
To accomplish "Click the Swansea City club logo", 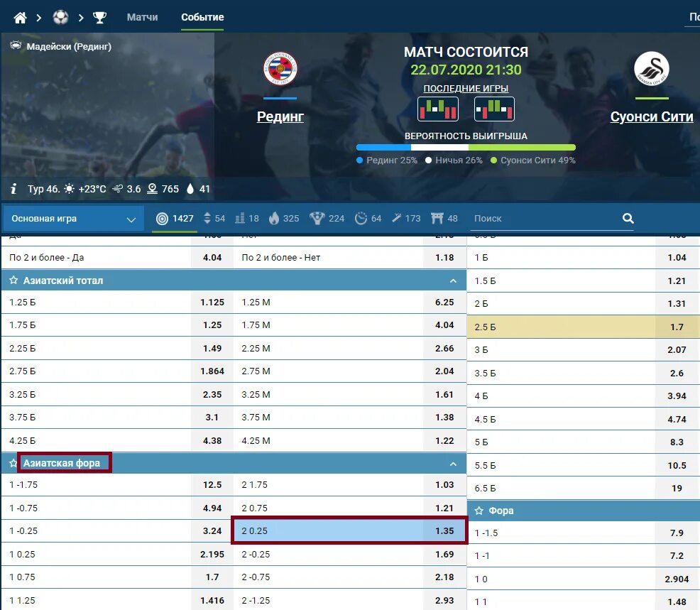I will pos(651,69).
